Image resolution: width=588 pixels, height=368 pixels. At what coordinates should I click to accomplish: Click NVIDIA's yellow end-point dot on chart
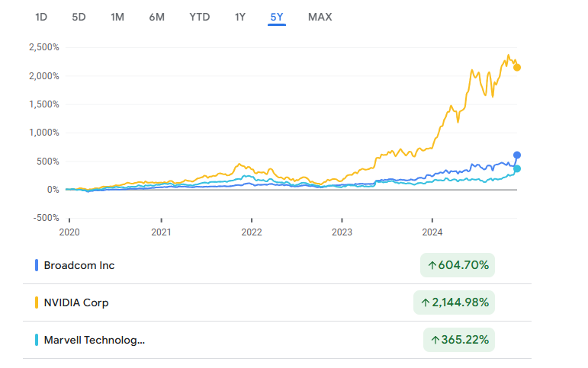[x=517, y=68]
